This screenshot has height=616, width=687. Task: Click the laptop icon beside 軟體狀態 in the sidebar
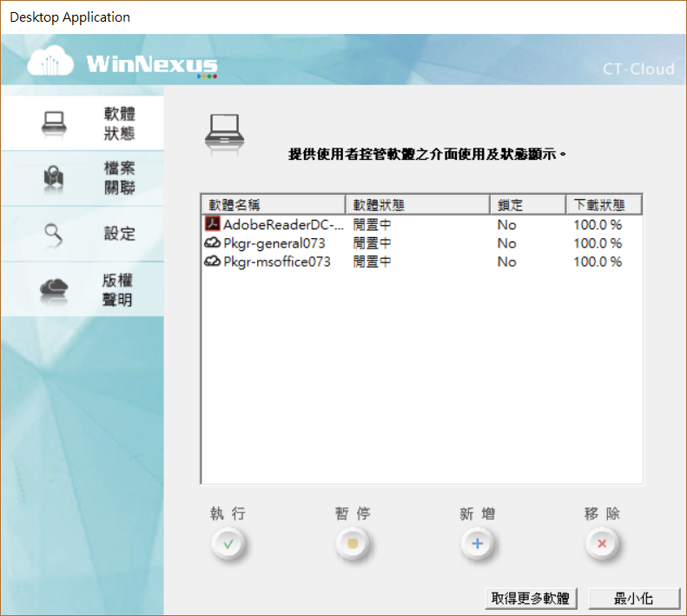(54, 123)
